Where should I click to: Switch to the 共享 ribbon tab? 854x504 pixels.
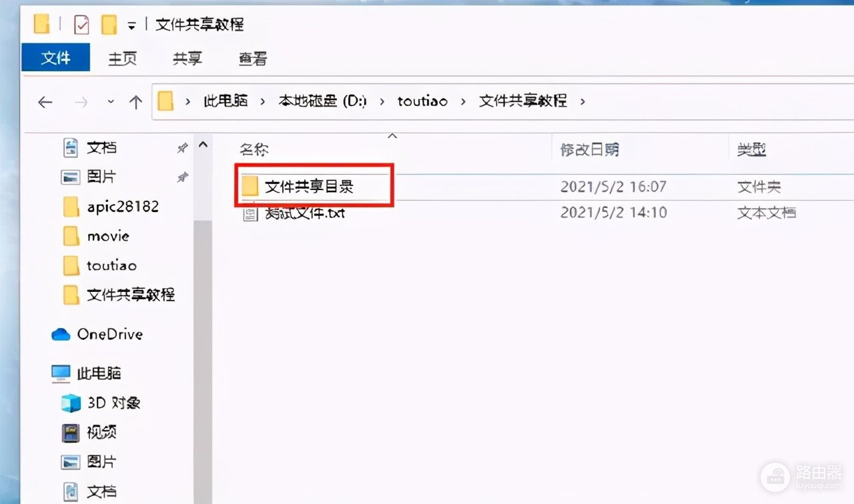(x=187, y=59)
